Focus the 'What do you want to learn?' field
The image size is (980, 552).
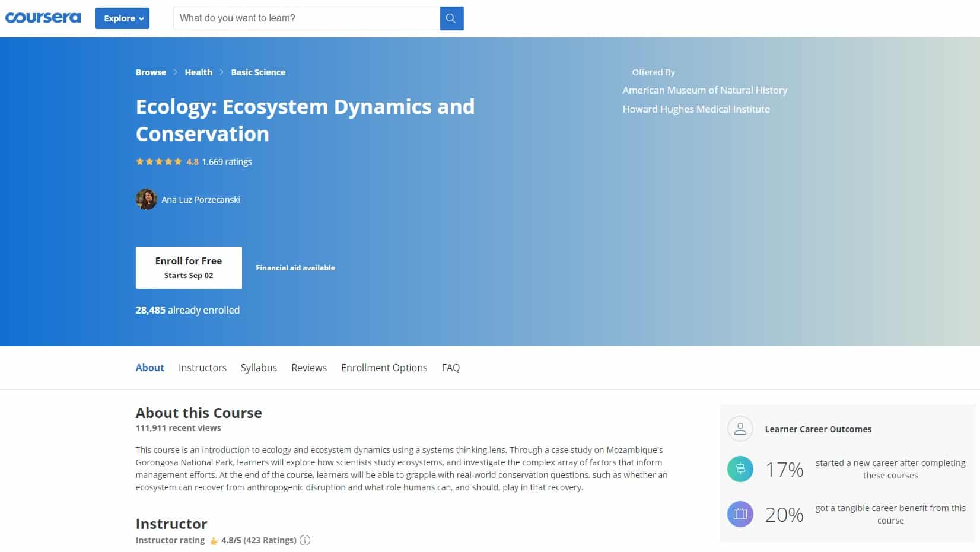pos(306,18)
